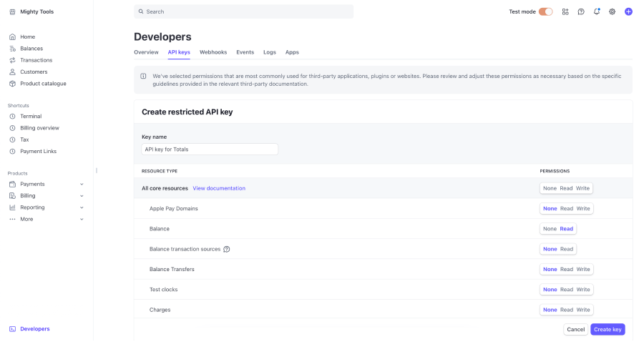Viewport: 644px width, 362px height.
Task: Switch to the Logs tab
Action: [x=270, y=52]
